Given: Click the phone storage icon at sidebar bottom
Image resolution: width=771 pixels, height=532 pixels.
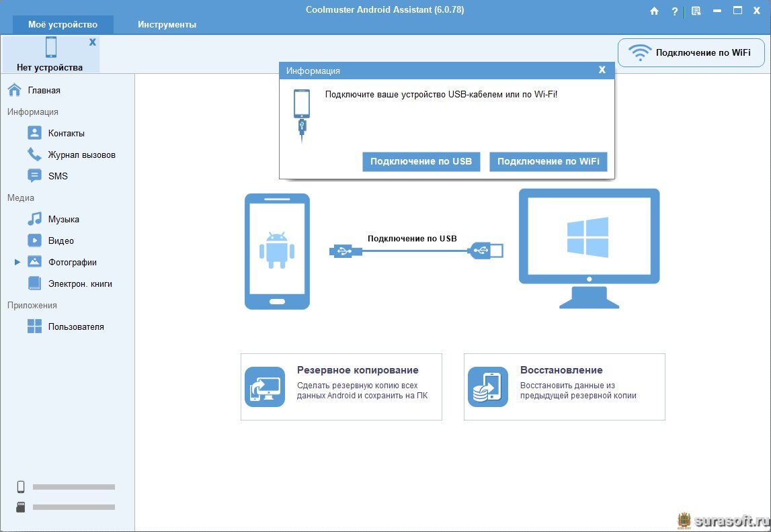Looking at the screenshot, I should coord(21,487).
